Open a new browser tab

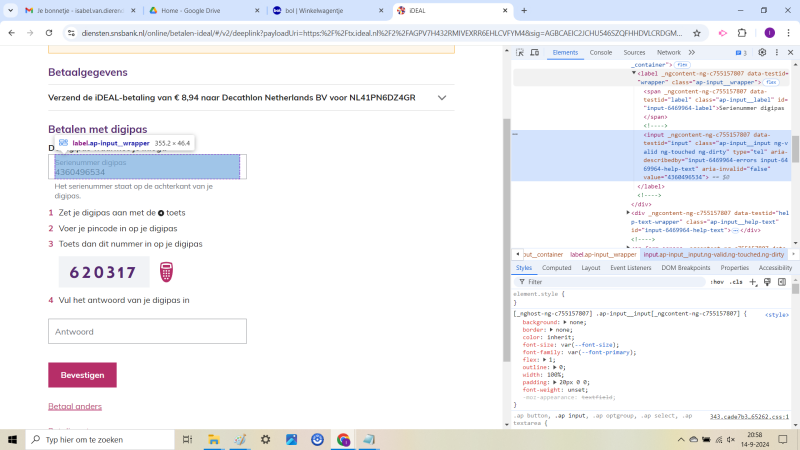524,10
